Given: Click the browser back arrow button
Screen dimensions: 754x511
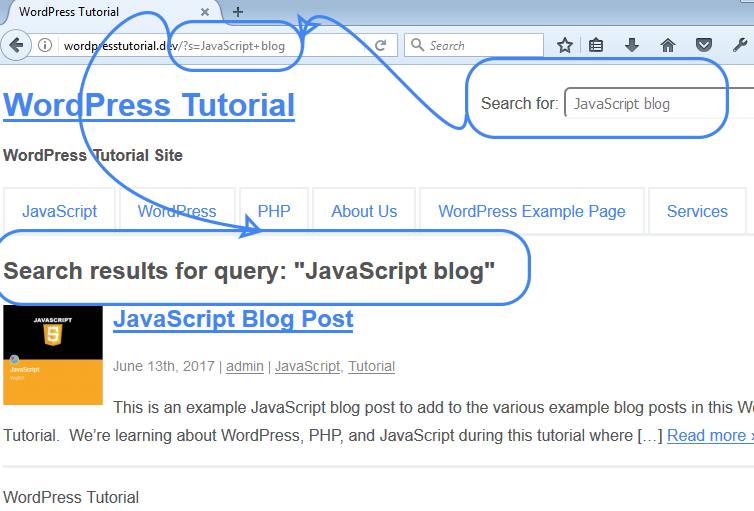Looking at the screenshot, I should [x=14, y=45].
